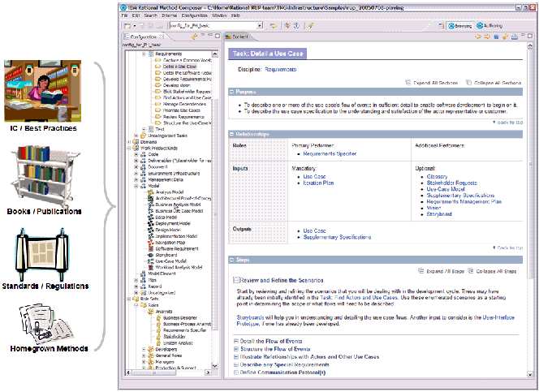The width and height of the screenshot is (539, 392).
Task: Select the Develop Vision tree item
Action: click(x=177, y=85)
